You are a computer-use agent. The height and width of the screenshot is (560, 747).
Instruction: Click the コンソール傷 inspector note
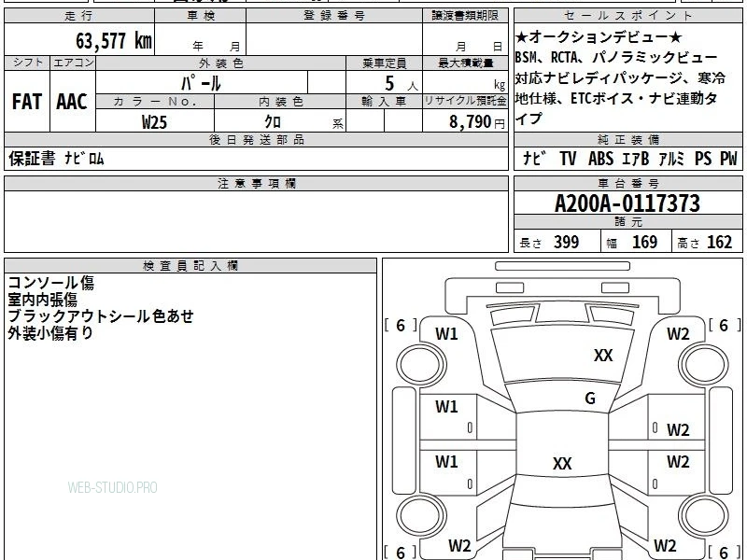(51, 283)
